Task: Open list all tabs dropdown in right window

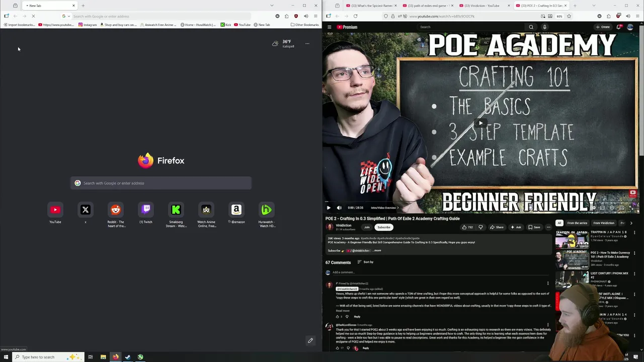Action: (x=594, y=6)
